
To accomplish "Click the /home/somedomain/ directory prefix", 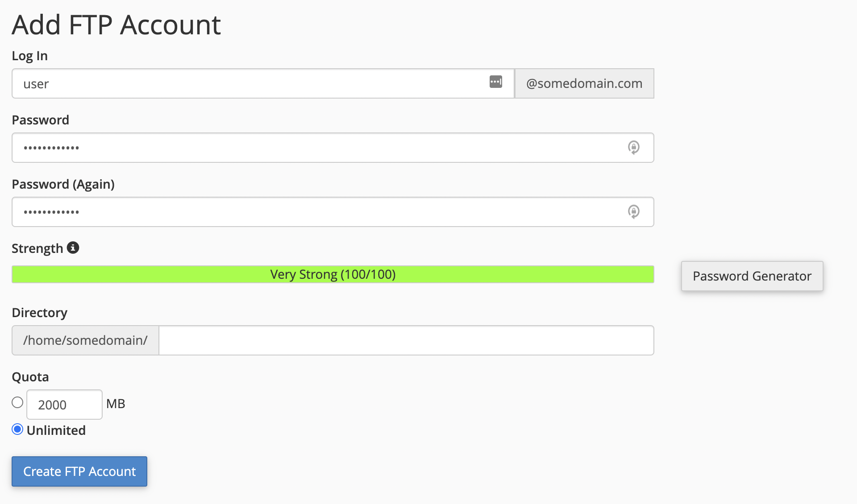I will (x=85, y=340).
